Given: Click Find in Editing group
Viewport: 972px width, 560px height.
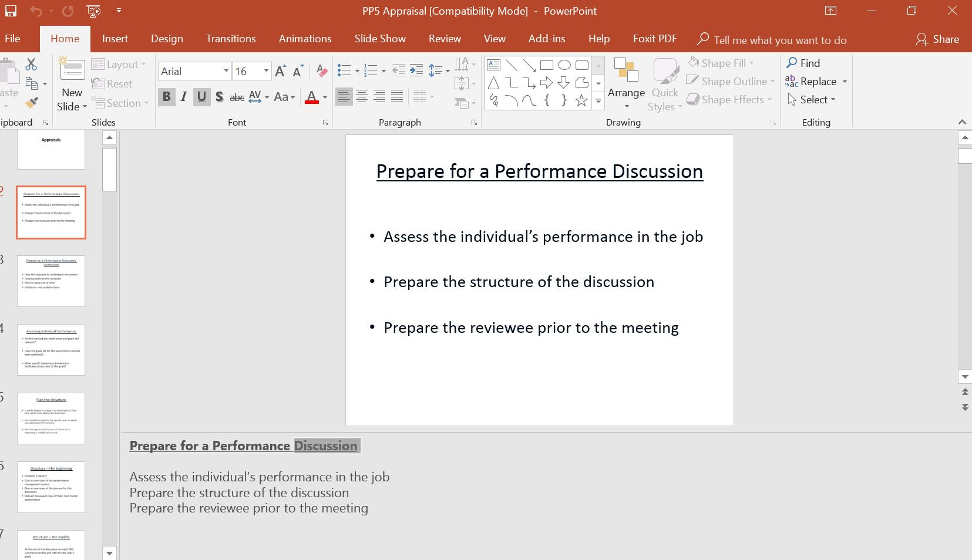Looking at the screenshot, I should coord(803,63).
